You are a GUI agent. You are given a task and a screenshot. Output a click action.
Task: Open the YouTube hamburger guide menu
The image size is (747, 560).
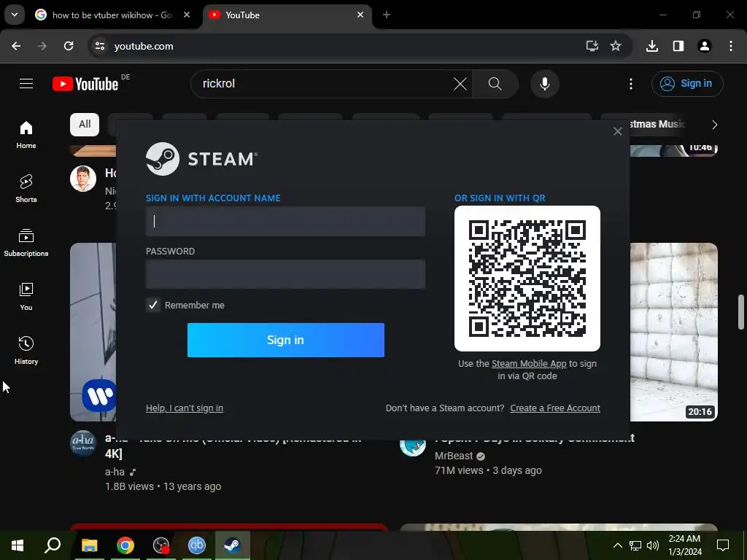pyautogui.click(x=26, y=84)
